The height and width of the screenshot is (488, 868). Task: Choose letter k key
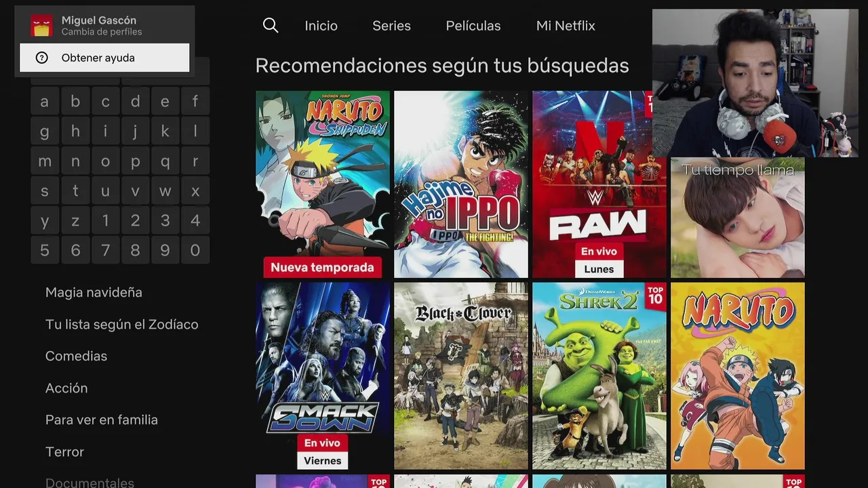pos(165,131)
